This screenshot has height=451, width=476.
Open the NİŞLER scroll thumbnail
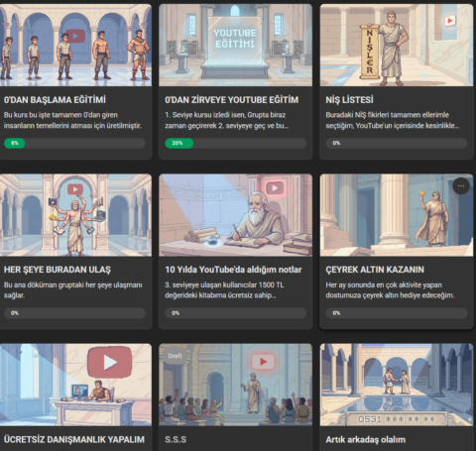pos(397,45)
